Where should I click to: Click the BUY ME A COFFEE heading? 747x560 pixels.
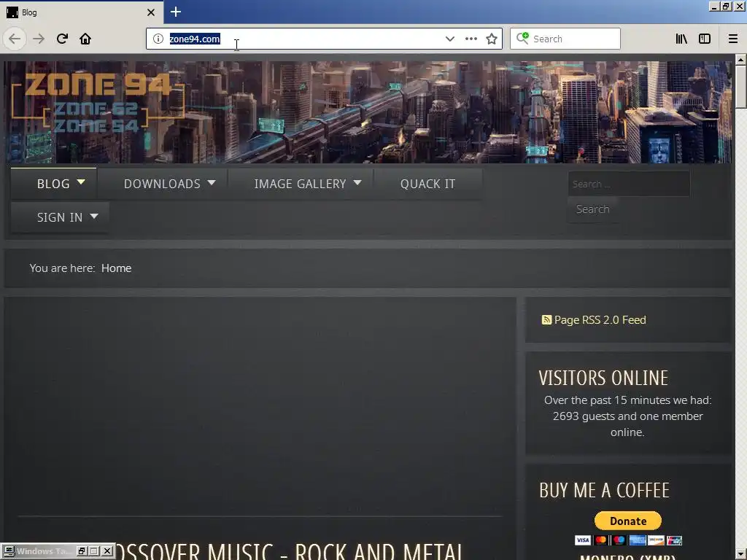click(604, 491)
